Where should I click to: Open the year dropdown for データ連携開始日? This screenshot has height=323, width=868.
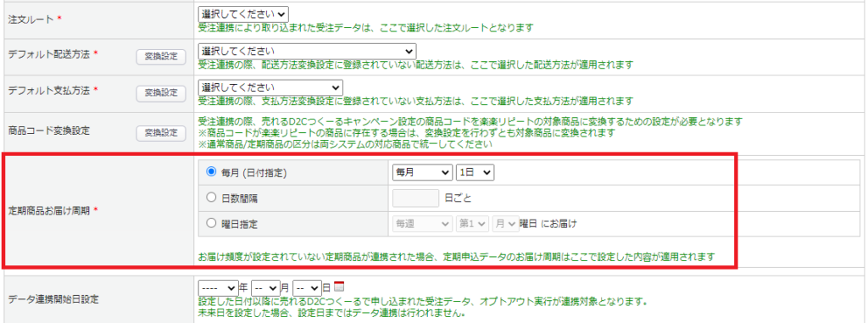[218, 287]
